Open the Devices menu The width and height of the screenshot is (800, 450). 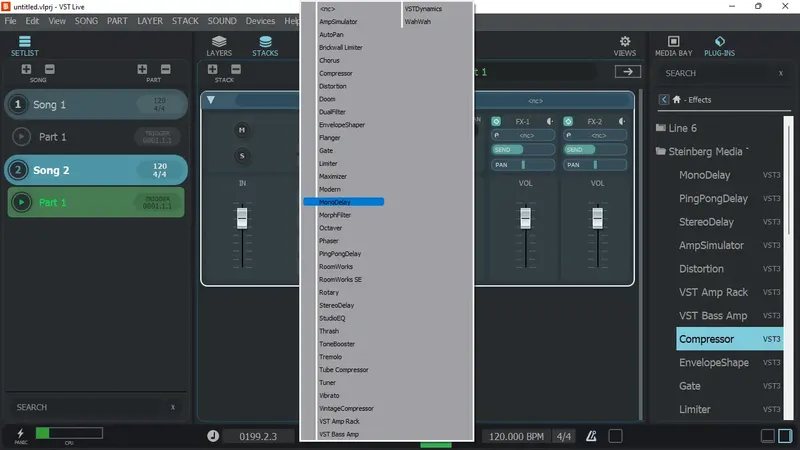pyautogui.click(x=260, y=21)
